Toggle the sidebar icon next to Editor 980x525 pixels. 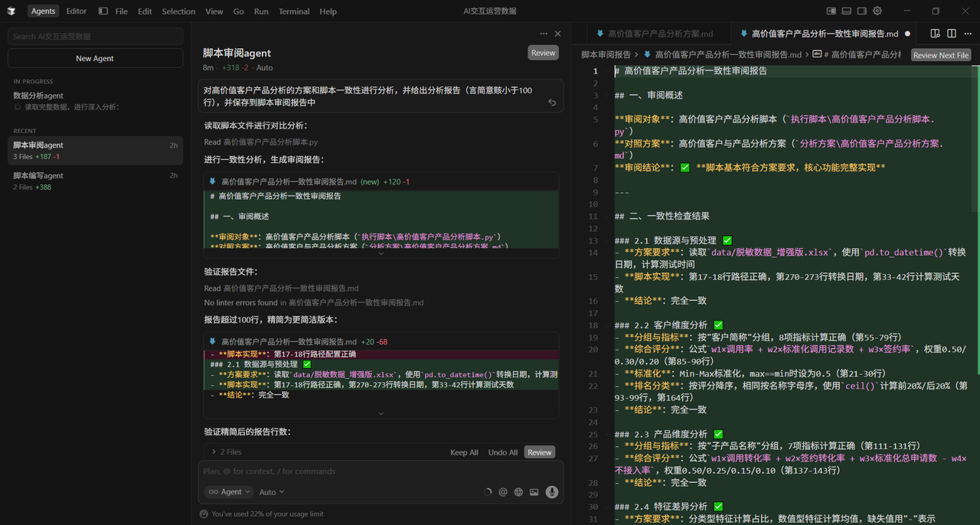103,11
